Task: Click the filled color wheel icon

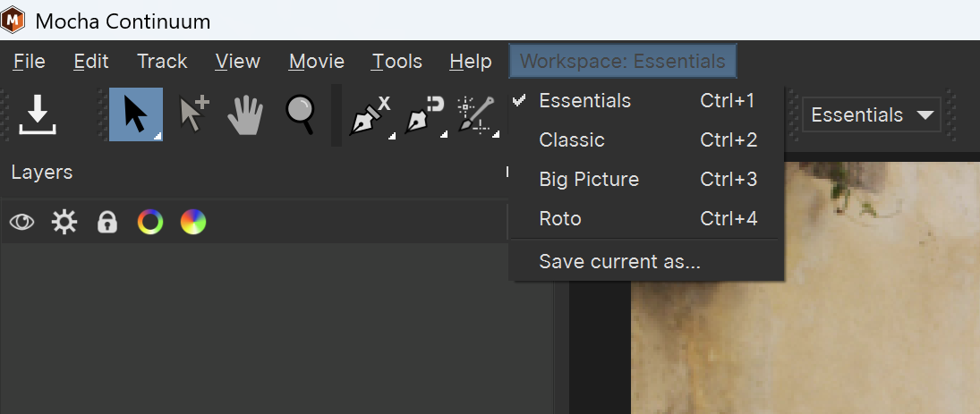Action: (x=193, y=222)
